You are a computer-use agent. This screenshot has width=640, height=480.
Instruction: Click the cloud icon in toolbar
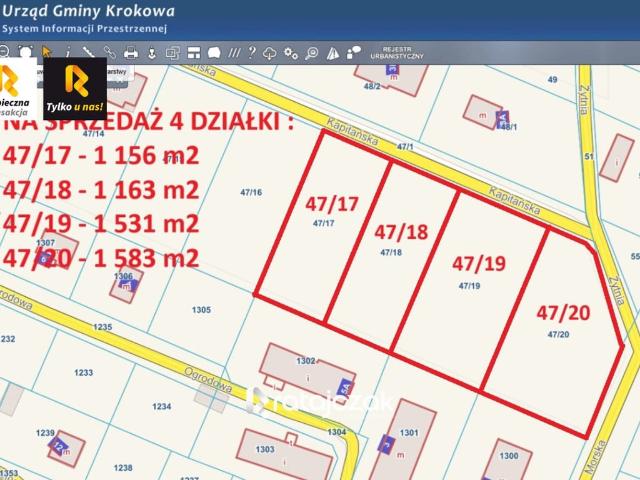pos(270,51)
